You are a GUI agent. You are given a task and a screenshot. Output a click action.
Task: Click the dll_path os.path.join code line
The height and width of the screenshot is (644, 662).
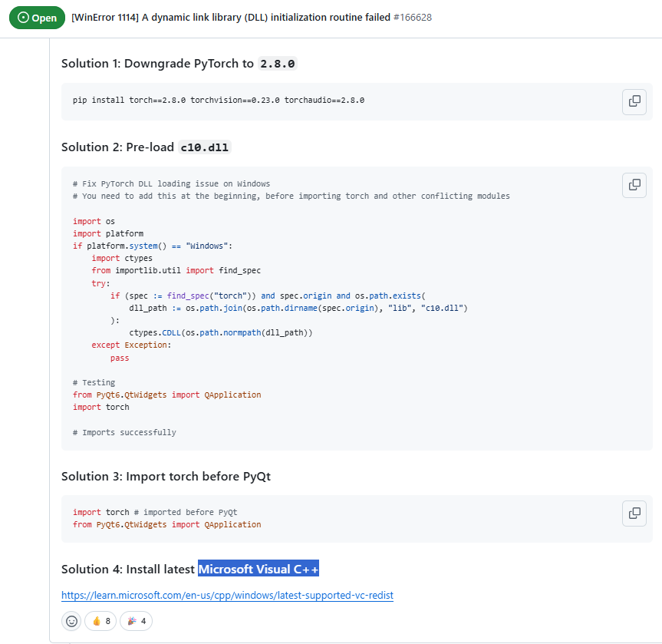298,308
